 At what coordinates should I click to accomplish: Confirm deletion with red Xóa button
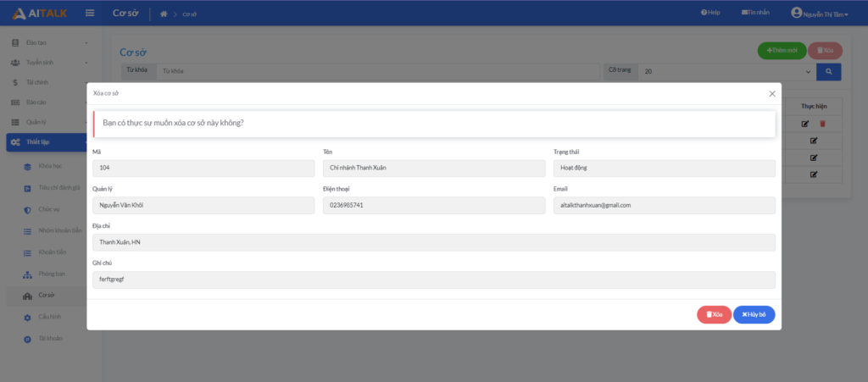tap(714, 314)
